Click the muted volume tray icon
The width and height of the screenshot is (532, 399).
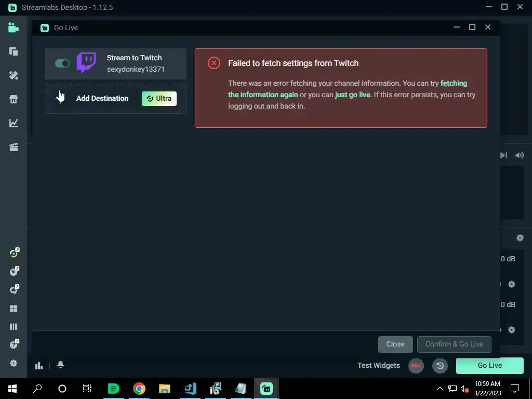(x=465, y=389)
